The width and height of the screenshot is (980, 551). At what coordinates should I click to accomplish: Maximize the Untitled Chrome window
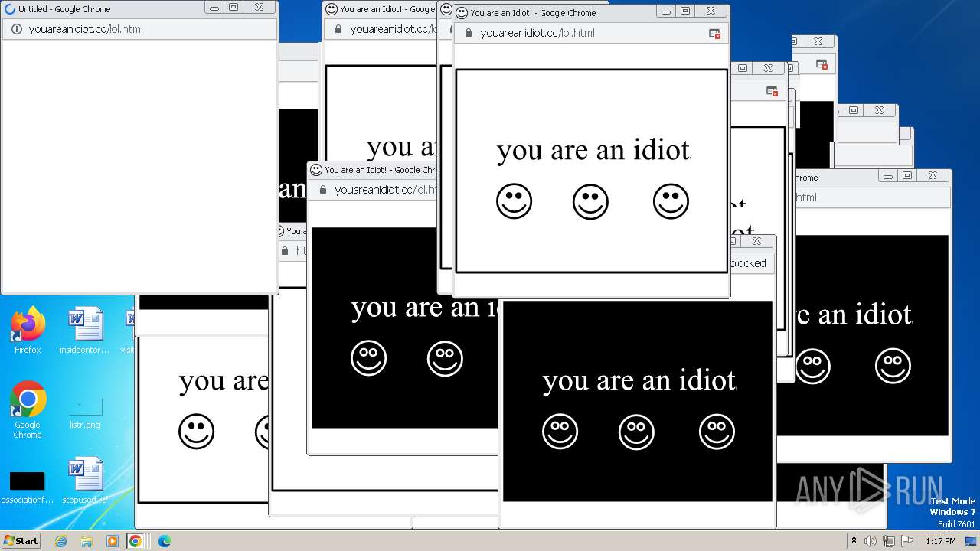coord(234,8)
